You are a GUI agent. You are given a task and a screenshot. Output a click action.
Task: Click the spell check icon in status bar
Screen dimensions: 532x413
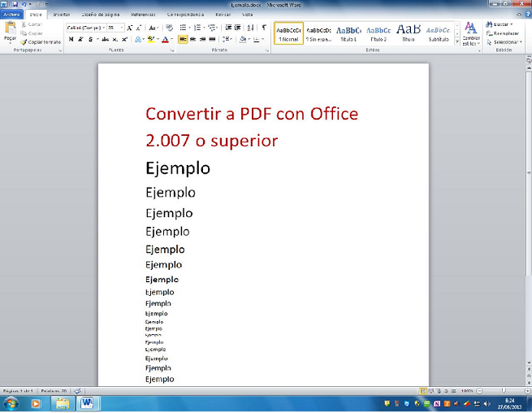pyautogui.click(x=77, y=391)
